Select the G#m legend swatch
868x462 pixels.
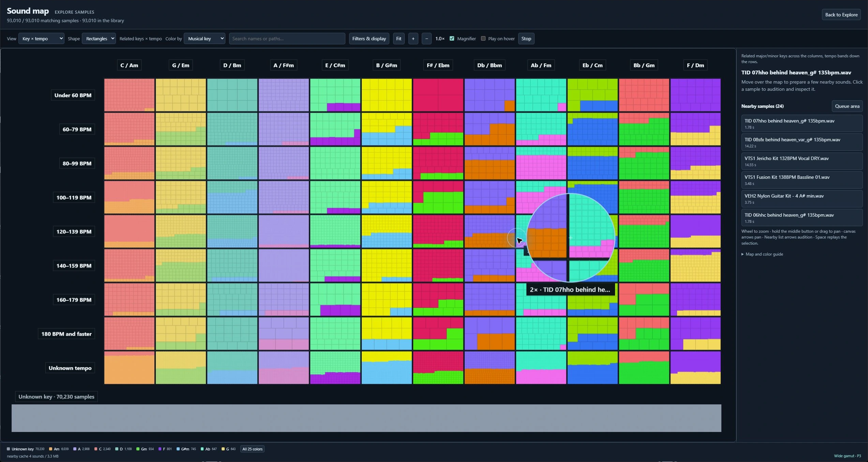(178, 449)
